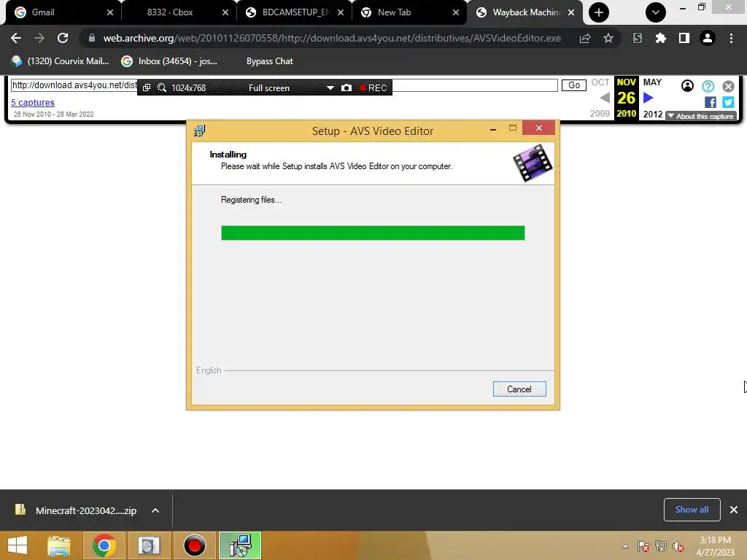Click the green installation progress bar
Screen dimensions: 747x560
click(x=373, y=233)
